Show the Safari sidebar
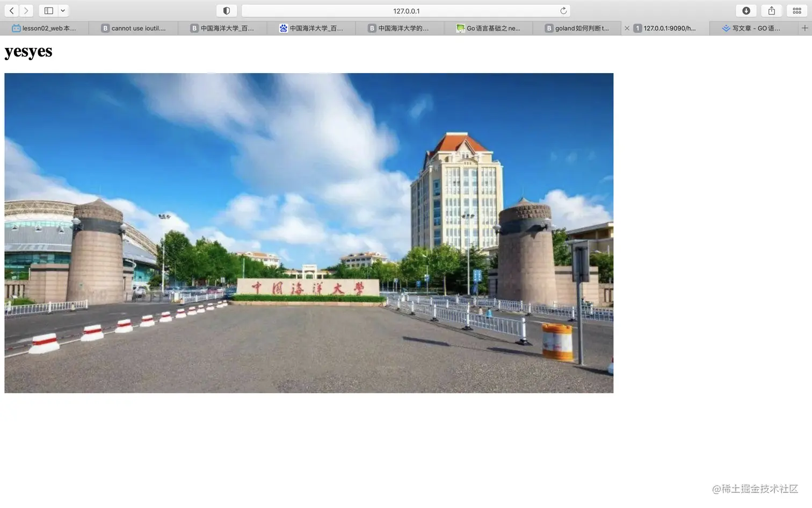Image resolution: width=812 pixels, height=508 pixels. pos(48,11)
